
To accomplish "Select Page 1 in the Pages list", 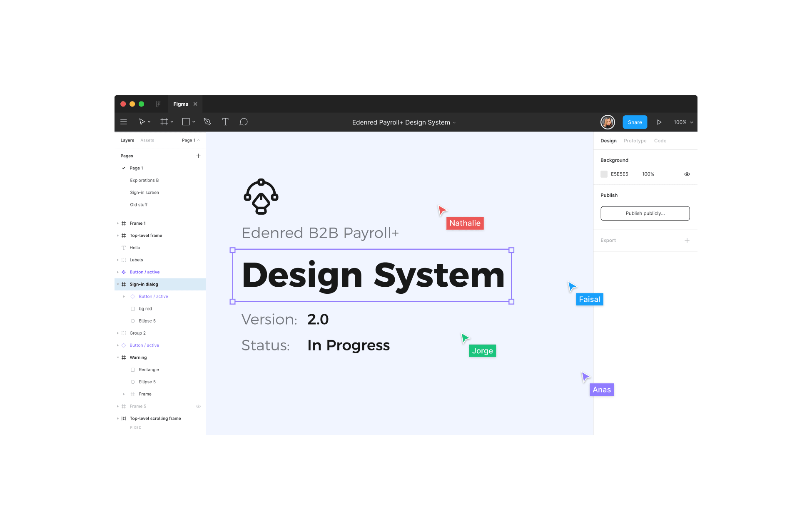I will click(x=136, y=168).
